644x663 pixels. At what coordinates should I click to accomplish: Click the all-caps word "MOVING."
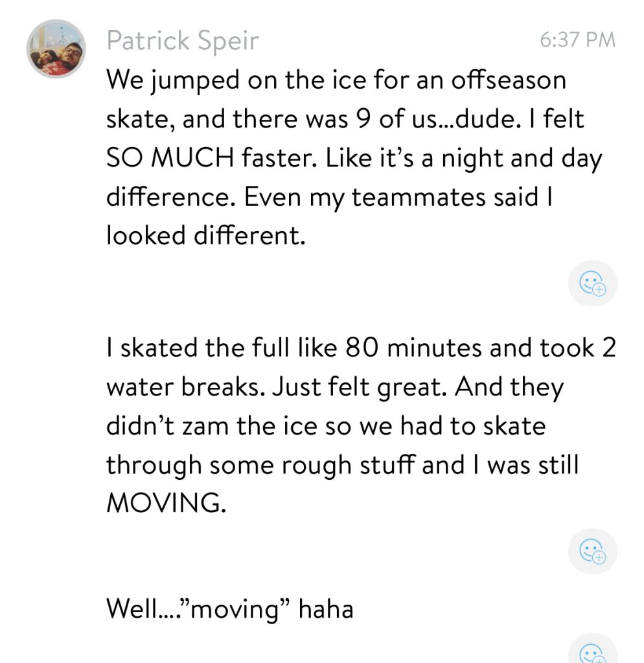[166, 504]
